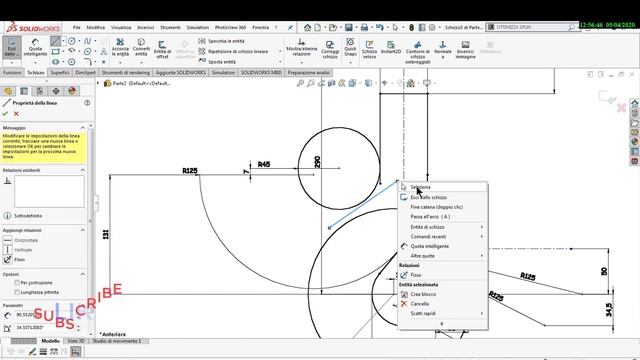Click the New document icon
This screenshot has height=360, width=640.
[318, 27]
